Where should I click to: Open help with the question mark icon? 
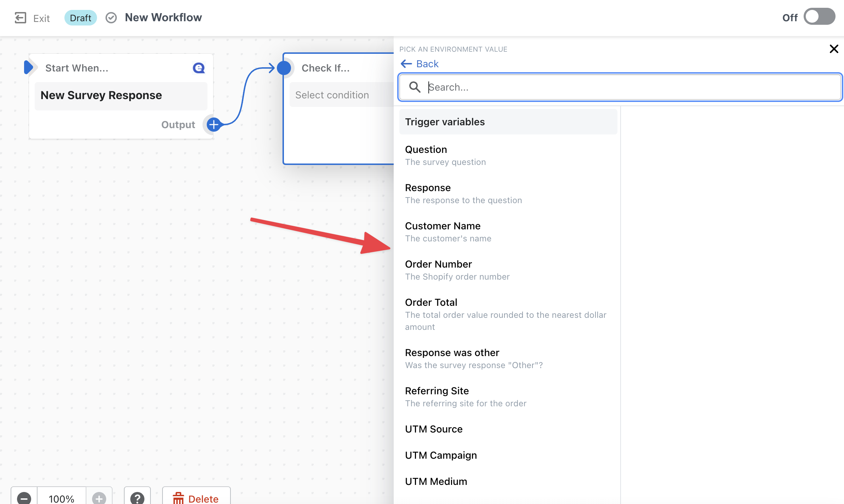click(x=137, y=498)
